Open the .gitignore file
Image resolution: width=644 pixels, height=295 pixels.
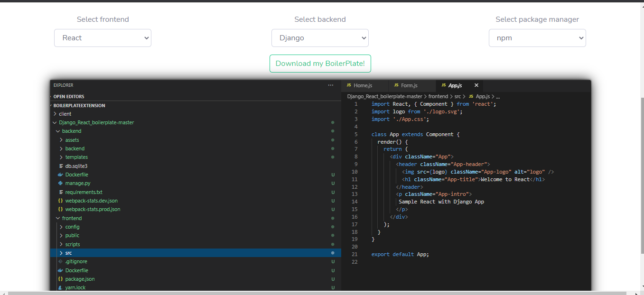[76, 261]
